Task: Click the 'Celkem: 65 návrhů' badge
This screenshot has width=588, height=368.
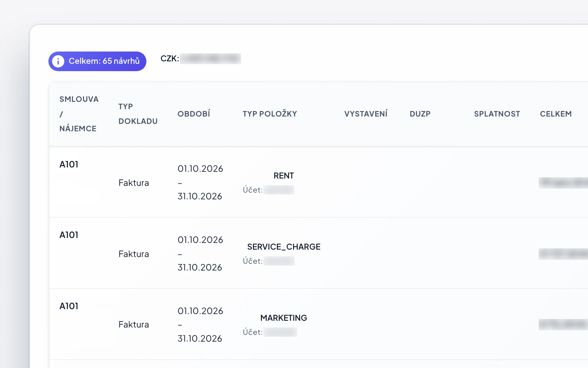Action: pyautogui.click(x=97, y=61)
